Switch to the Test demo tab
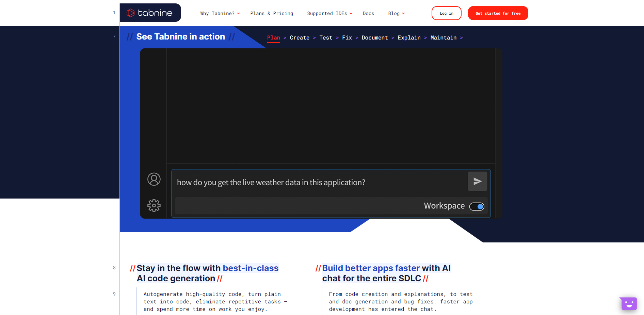644x315 pixels. point(326,38)
